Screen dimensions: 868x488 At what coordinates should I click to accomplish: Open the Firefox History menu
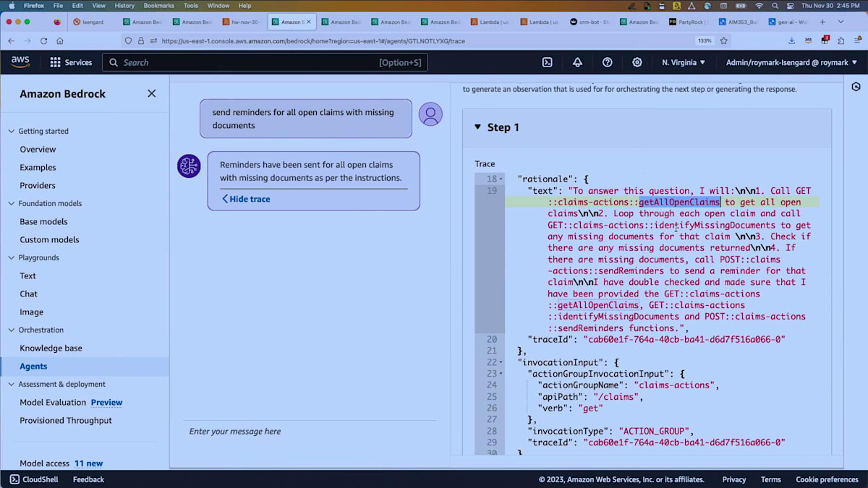point(124,5)
